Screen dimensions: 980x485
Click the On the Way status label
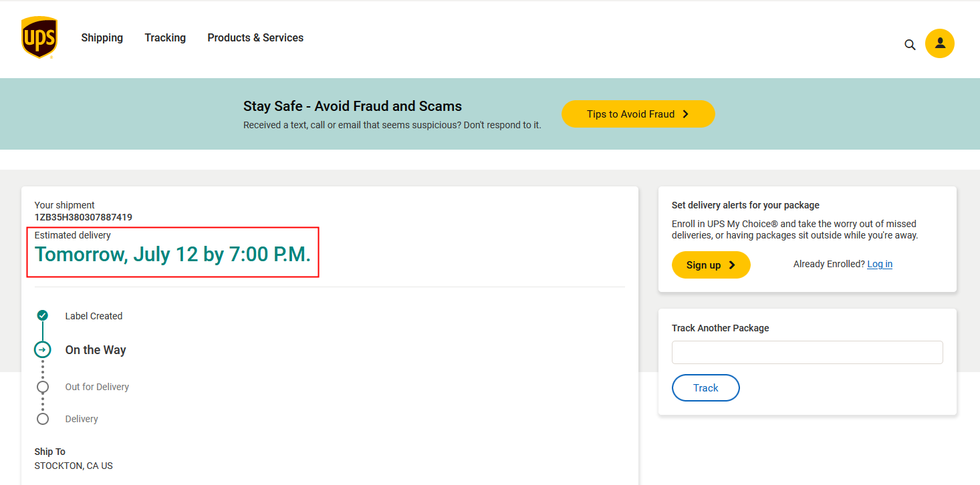(96, 350)
